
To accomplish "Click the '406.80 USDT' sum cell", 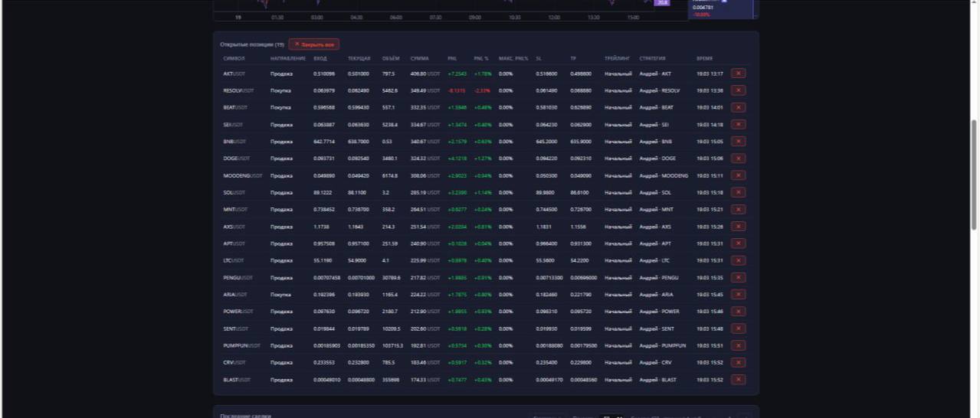I will point(425,73).
